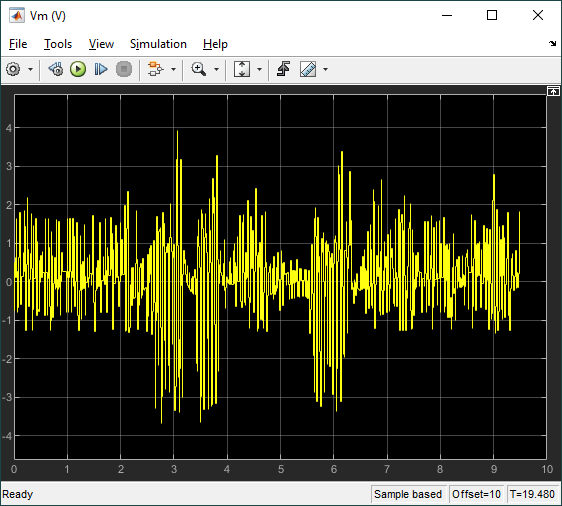Open the Simulation menu
Viewport: 562px width, 506px height.
(x=158, y=44)
